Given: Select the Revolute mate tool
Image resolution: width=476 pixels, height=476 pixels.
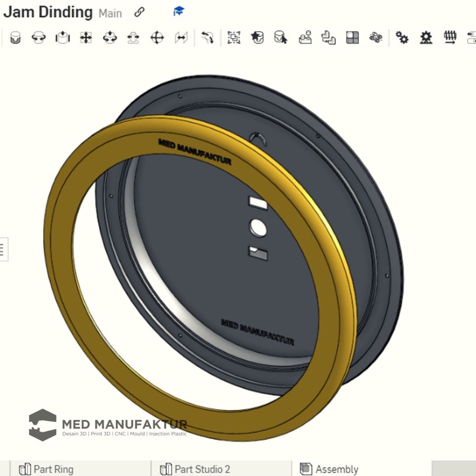Looking at the screenshot, I should point(39,38).
